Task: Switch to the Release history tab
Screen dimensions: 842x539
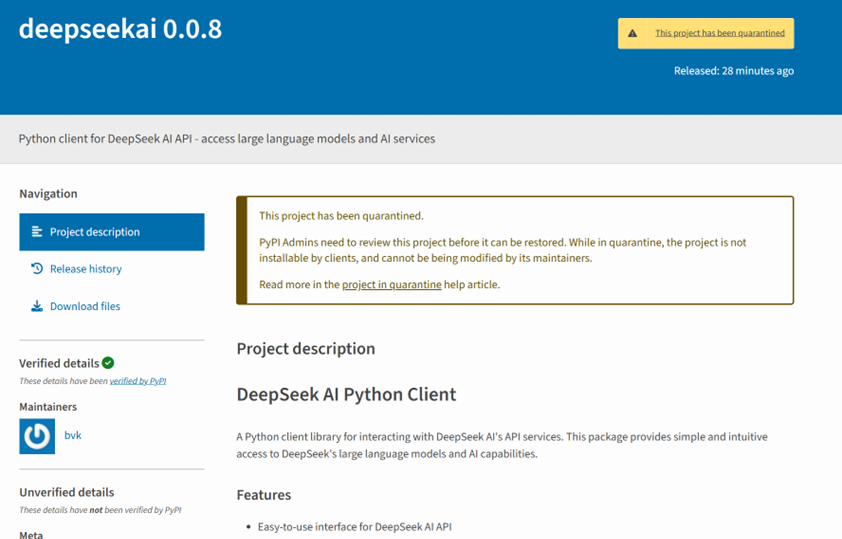Action: pos(85,269)
